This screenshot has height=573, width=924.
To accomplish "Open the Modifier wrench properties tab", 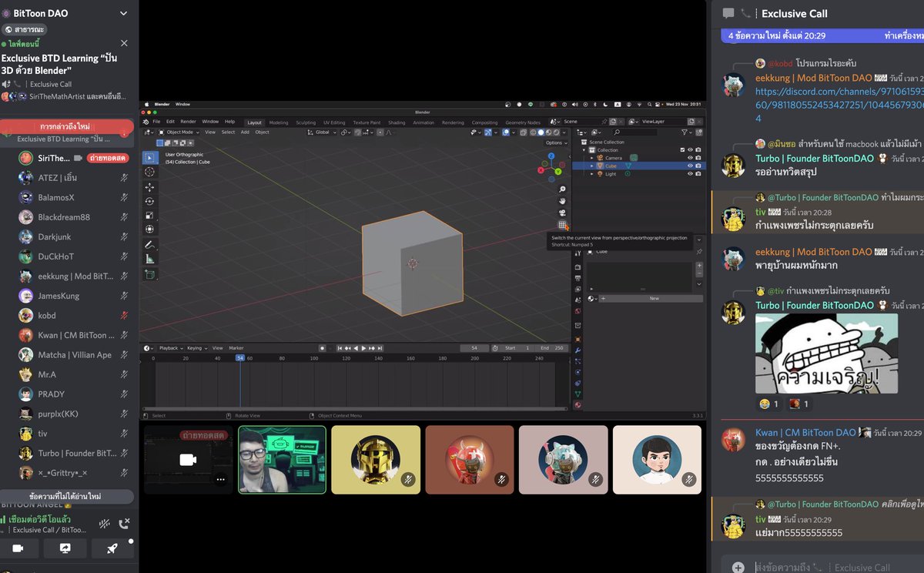I will coord(577,350).
